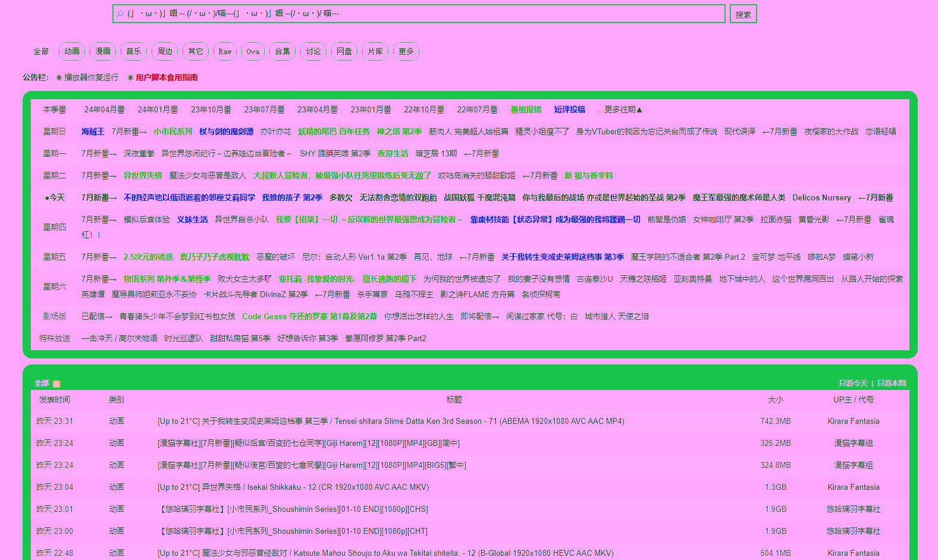Open the RSS feed icon beside 全部
938x560 pixels.
57,384
